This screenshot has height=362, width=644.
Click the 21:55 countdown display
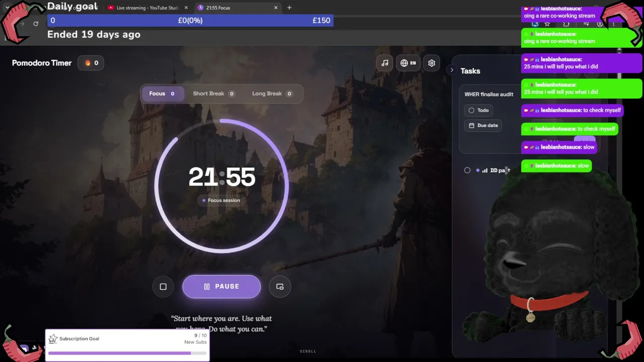point(222,177)
